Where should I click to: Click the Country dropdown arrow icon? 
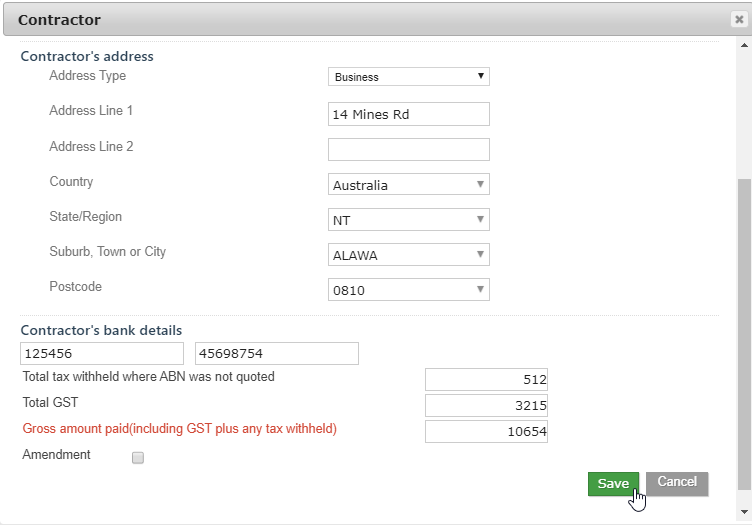480,185
